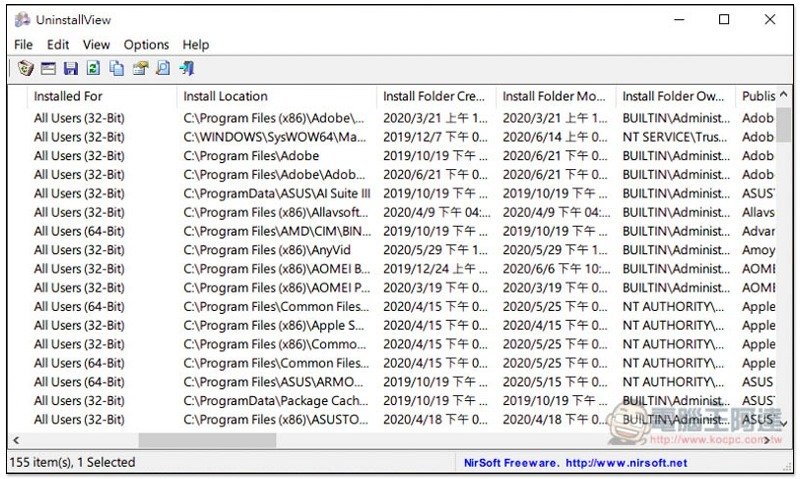
Task: Open the File menu
Action: click(23, 44)
